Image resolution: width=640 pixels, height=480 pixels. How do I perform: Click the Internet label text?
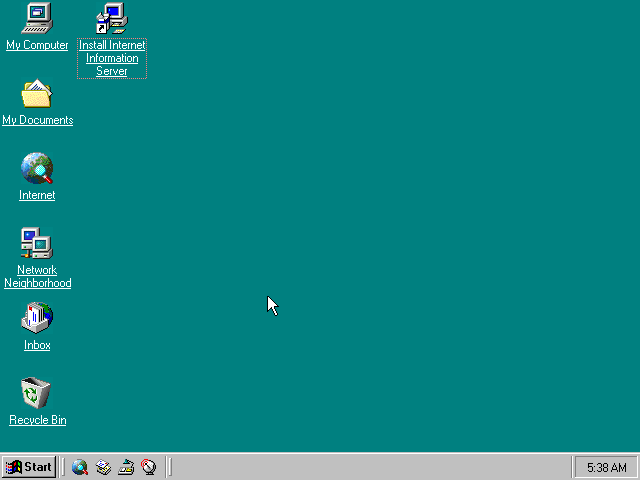pyautogui.click(x=37, y=195)
